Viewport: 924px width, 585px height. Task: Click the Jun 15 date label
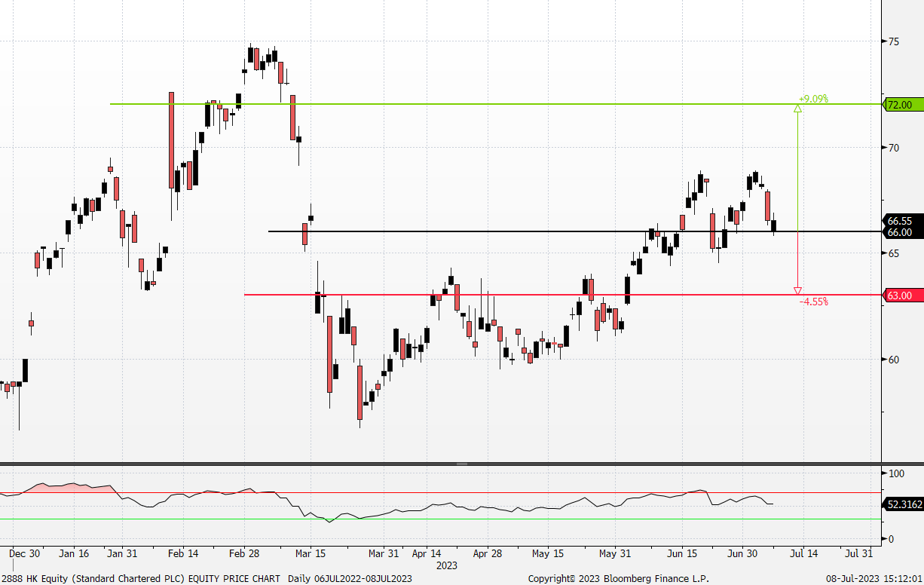tap(681, 553)
